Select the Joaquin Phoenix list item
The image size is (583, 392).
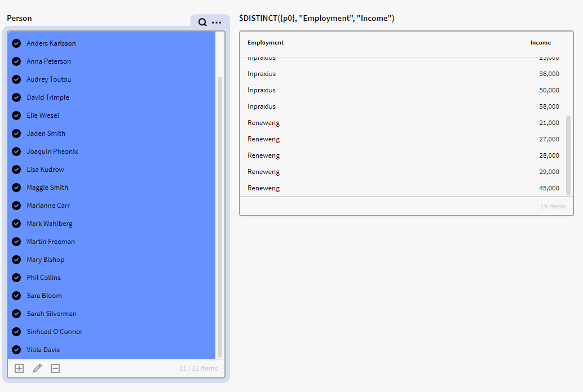point(52,152)
